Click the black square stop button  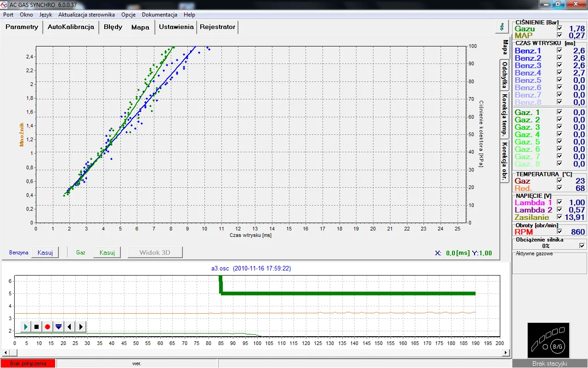37,327
